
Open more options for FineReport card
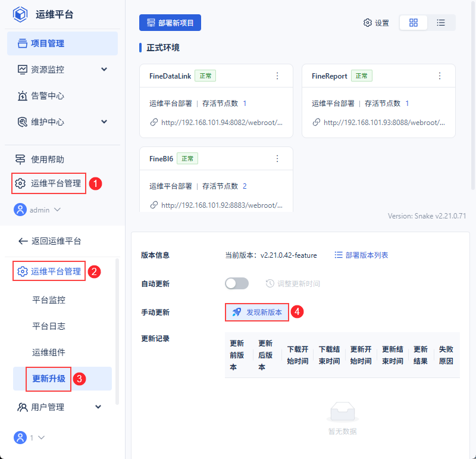pyautogui.click(x=440, y=76)
